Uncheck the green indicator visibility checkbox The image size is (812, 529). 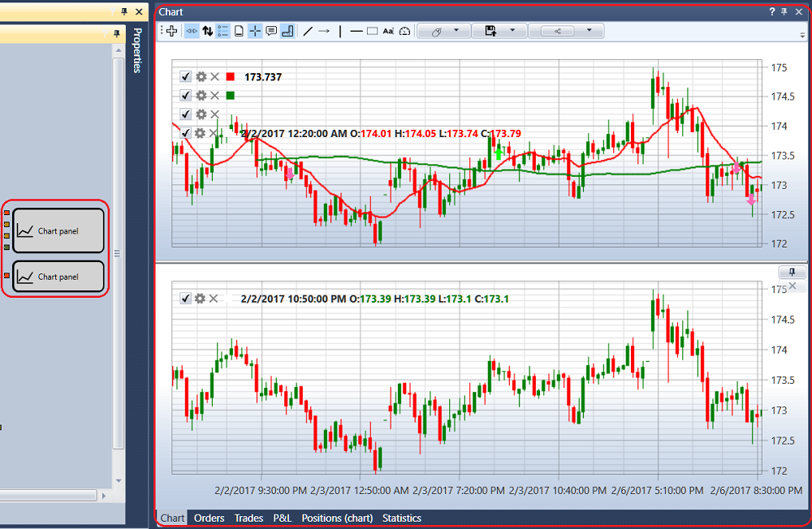(185, 95)
